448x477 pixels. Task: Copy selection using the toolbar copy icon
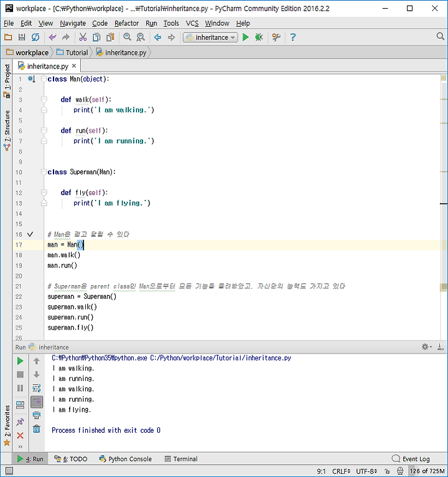point(96,37)
